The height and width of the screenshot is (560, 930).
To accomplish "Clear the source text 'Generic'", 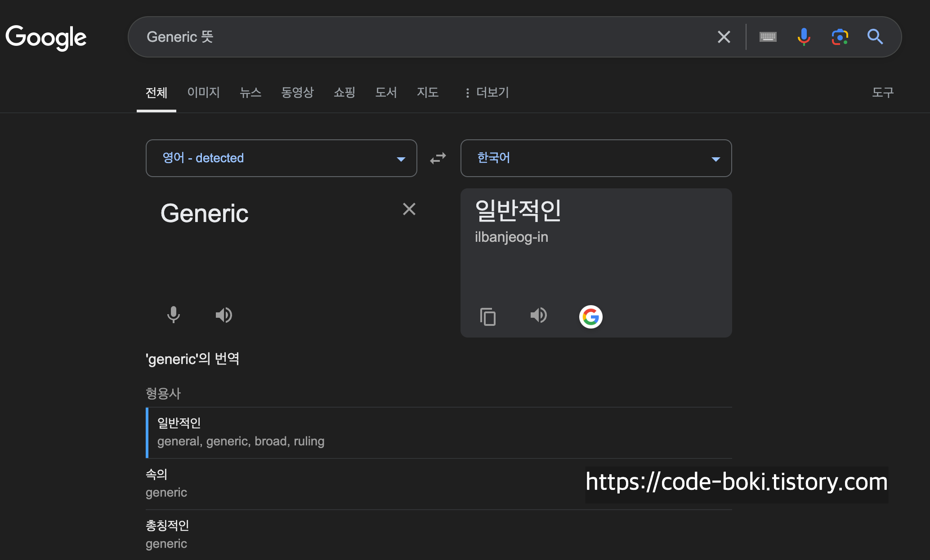I will click(x=409, y=209).
